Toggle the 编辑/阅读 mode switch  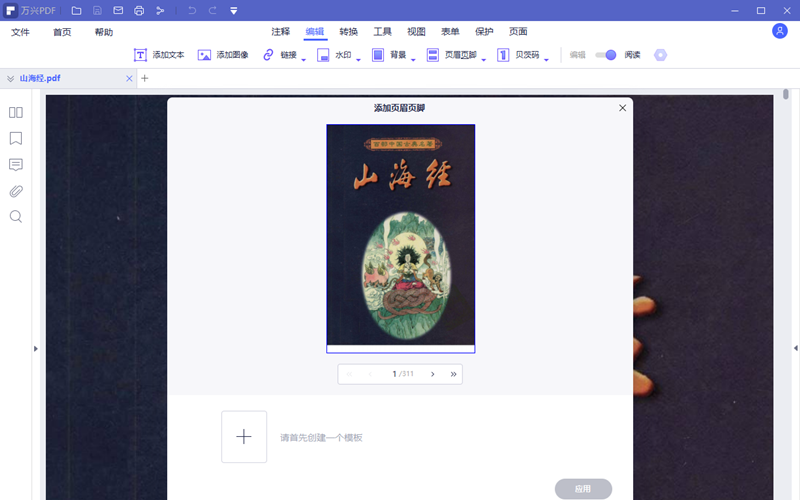(x=606, y=55)
